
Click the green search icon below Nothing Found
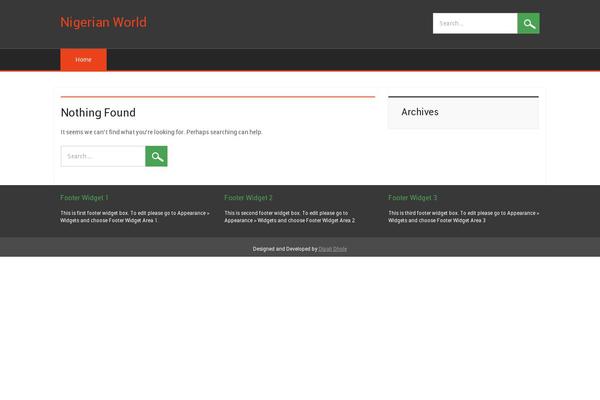(x=156, y=156)
